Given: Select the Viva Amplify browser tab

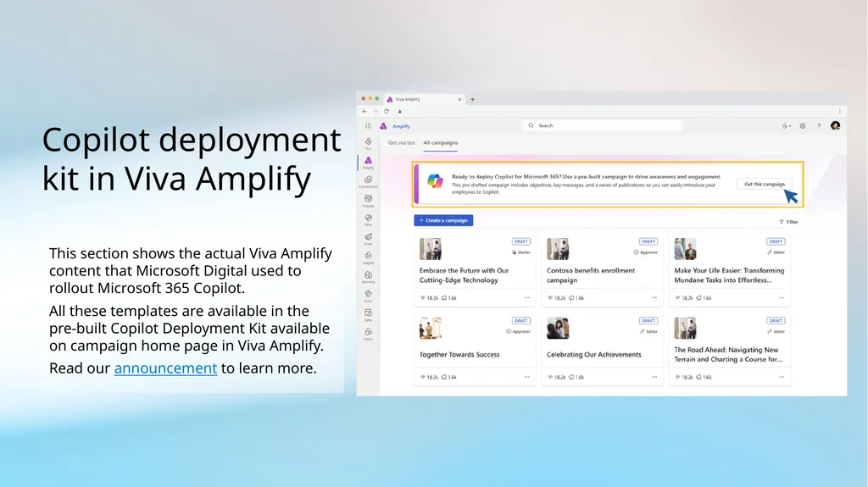Looking at the screenshot, I should pos(424,100).
